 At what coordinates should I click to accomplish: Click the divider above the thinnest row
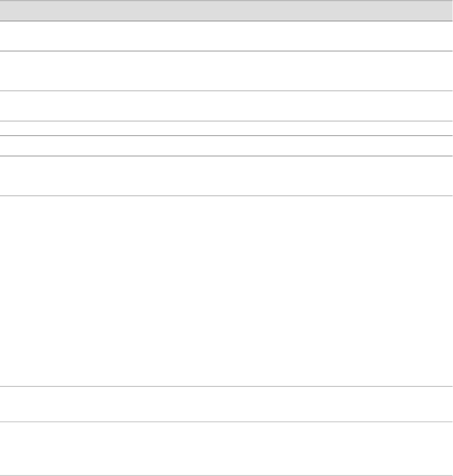coord(226,121)
